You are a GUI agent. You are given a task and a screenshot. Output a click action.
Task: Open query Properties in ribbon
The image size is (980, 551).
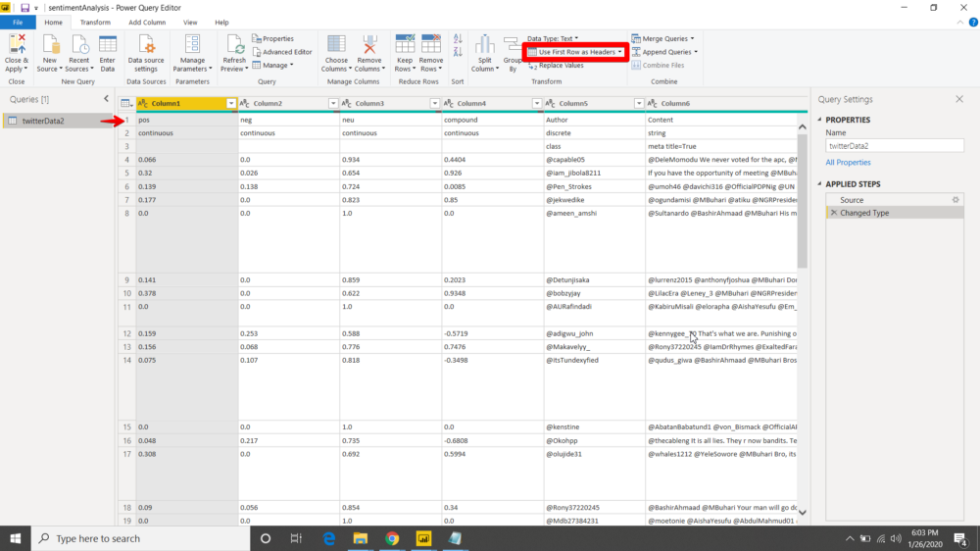273,39
